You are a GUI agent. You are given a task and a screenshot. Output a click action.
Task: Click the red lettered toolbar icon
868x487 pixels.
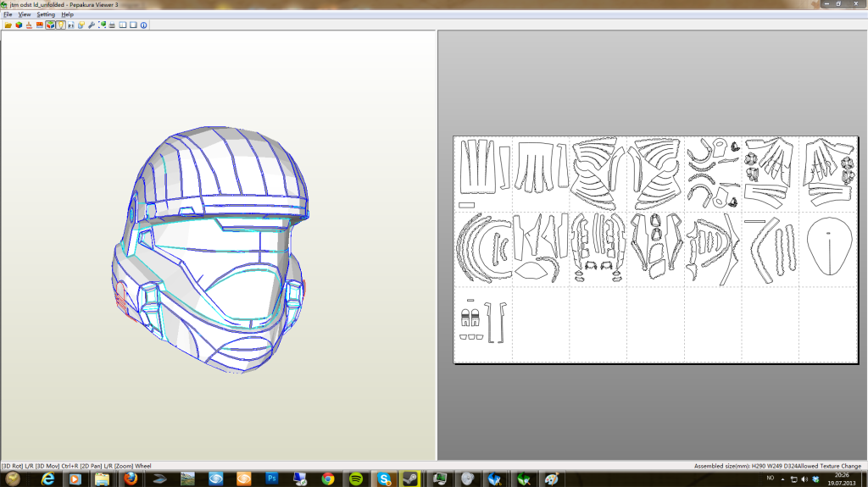click(39, 25)
